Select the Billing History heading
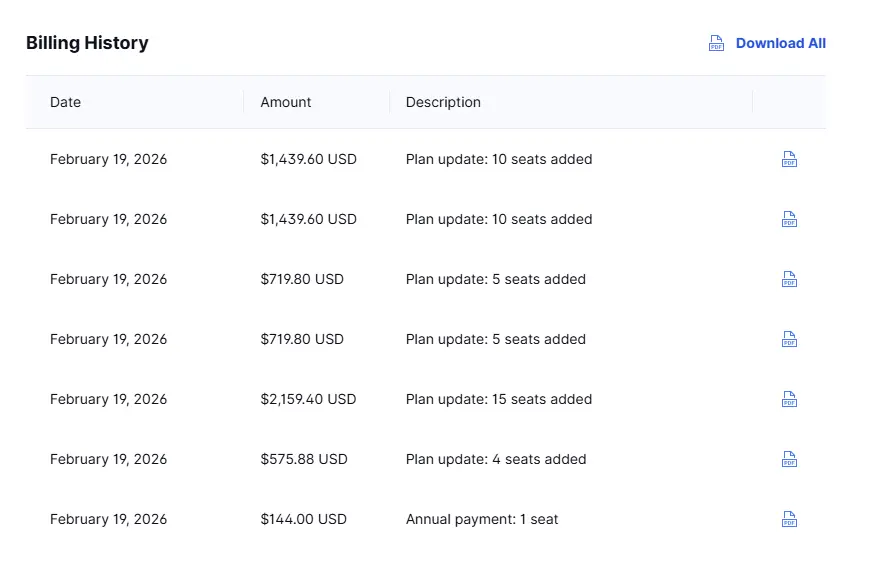 87,43
